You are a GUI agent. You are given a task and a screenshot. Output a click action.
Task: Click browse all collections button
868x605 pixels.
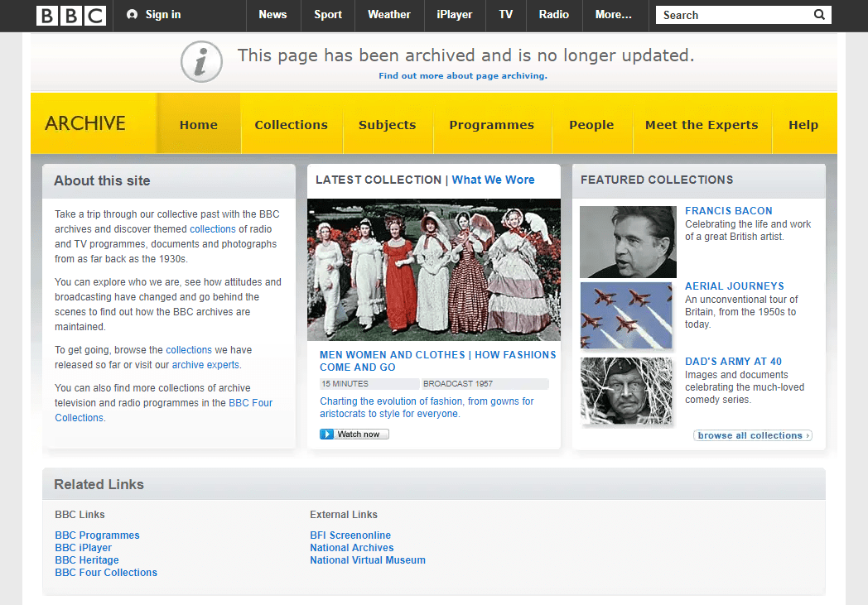753,436
